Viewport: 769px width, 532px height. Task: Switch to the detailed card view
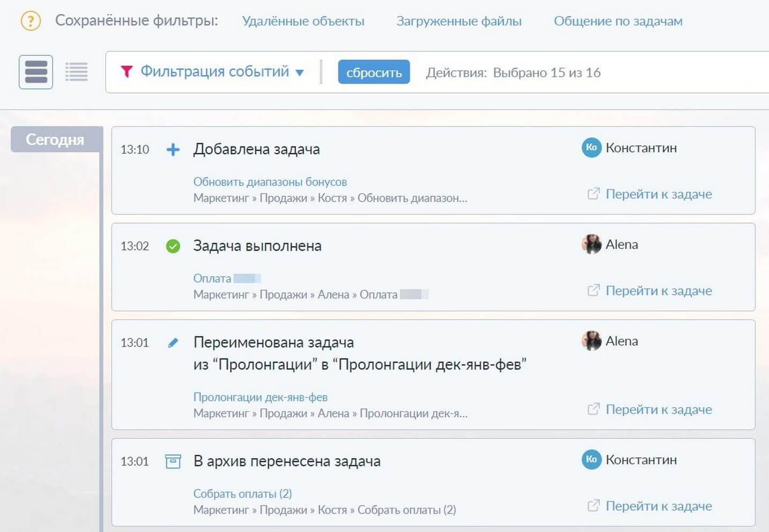pyautogui.click(x=36, y=72)
